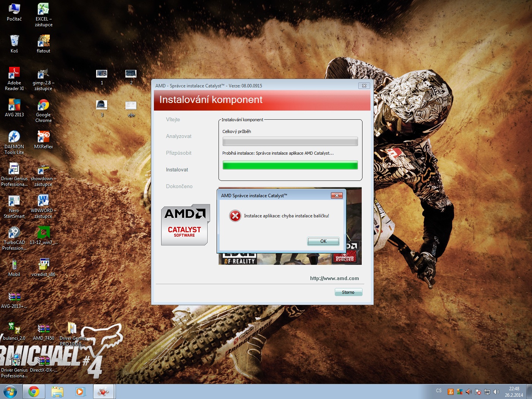Select the bulanci_2.0 desktop icon

coord(14,331)
